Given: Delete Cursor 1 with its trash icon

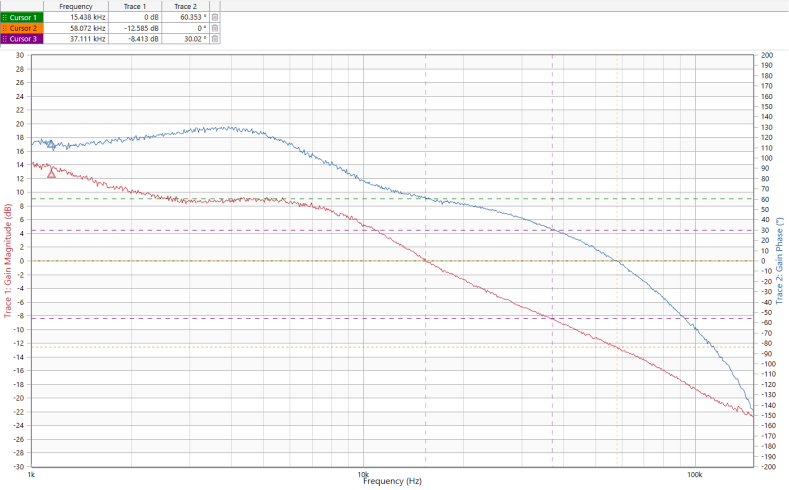Looking at the screenshot, I should tap(215, 17).
